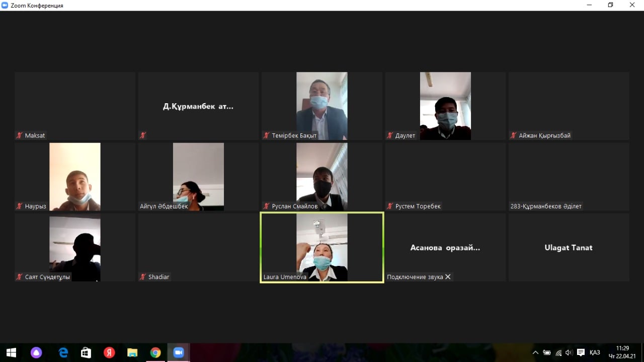Image resolution: width=644 pixels, height=362 pixels.
Task: Dismiss the Подключение звука notice with X
Action: click(448, 277)
